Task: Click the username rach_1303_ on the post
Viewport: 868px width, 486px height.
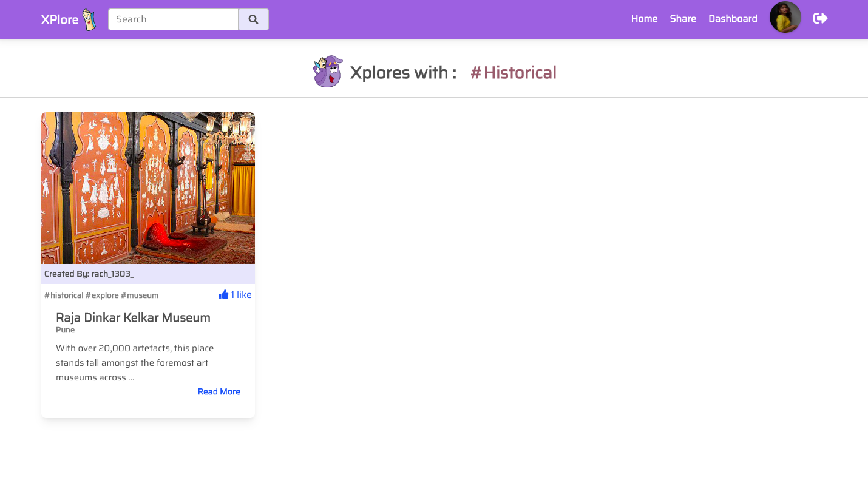Action: click(x=112, y=274)
